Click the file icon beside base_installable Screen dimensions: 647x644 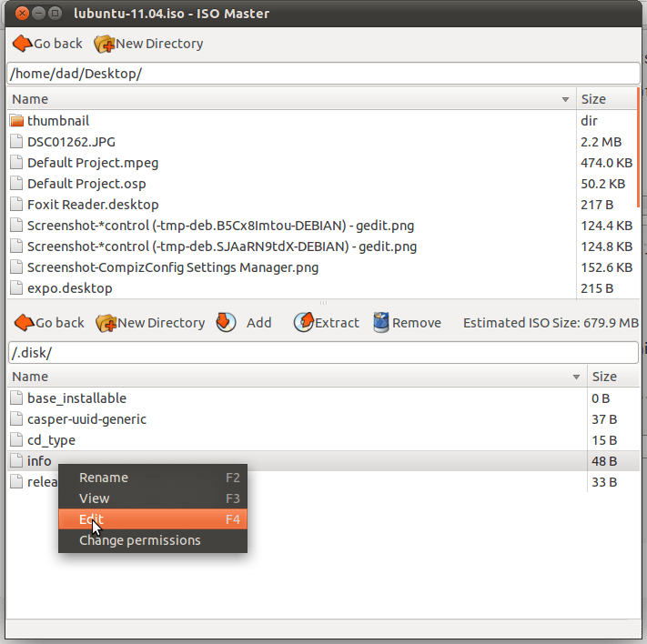16,398
